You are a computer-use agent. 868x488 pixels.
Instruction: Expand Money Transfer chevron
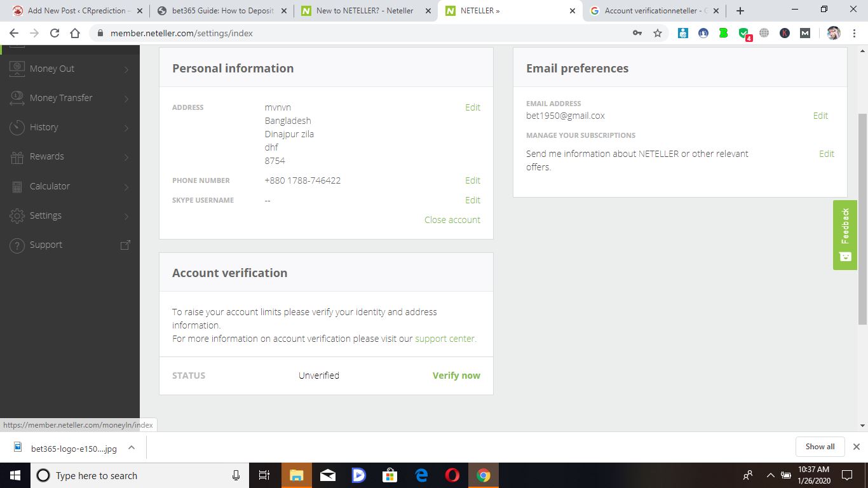click(x=126, y=98)
